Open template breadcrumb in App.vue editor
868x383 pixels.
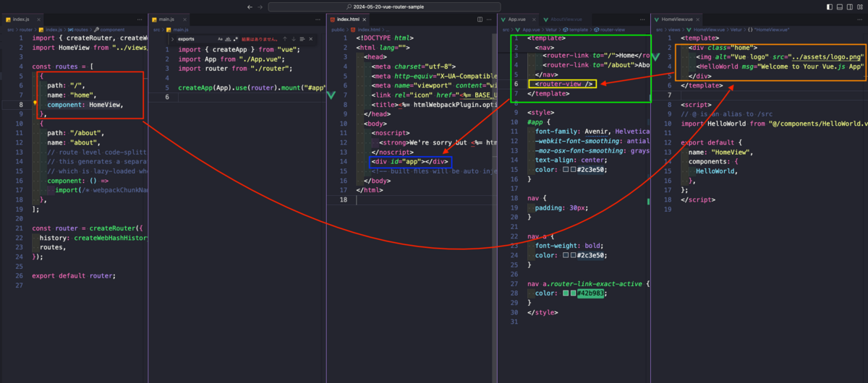[579, 30]
